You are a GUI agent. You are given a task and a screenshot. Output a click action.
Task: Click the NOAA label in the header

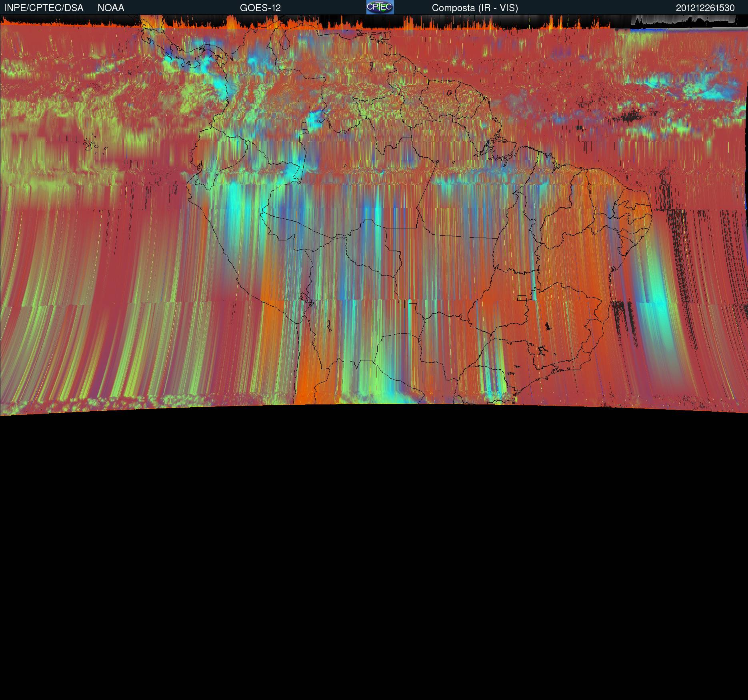pyautogui.click(x=111, y=8)
